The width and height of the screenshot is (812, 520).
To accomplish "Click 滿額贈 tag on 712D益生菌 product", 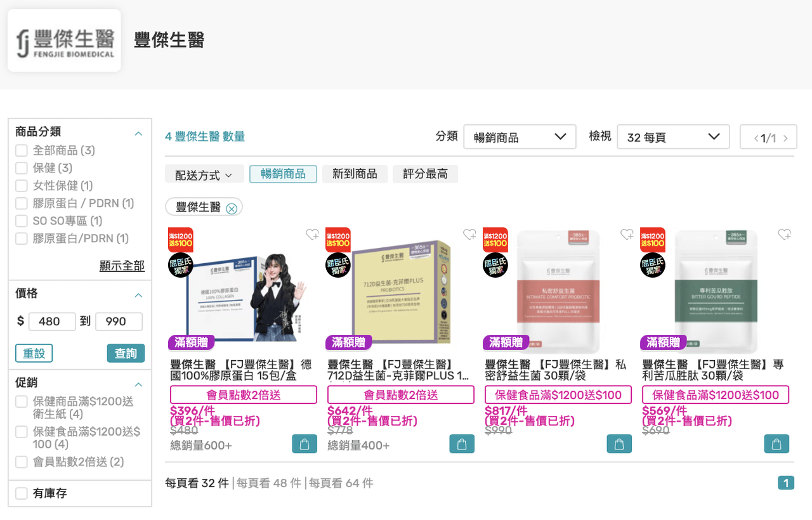I will (349, 342).
